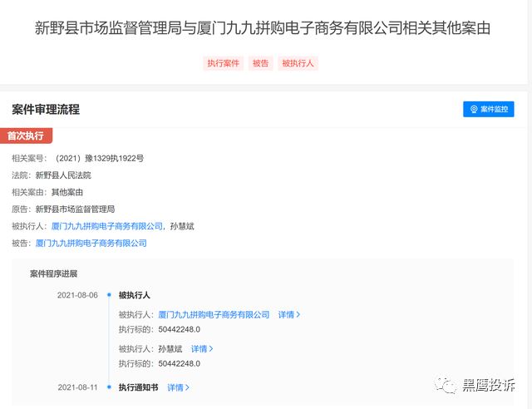Open 厦门九九拼购电子商务有限公司 link in 被执行人 row
The width and height of the screenshot is (532, 409).
pos(107,226)
